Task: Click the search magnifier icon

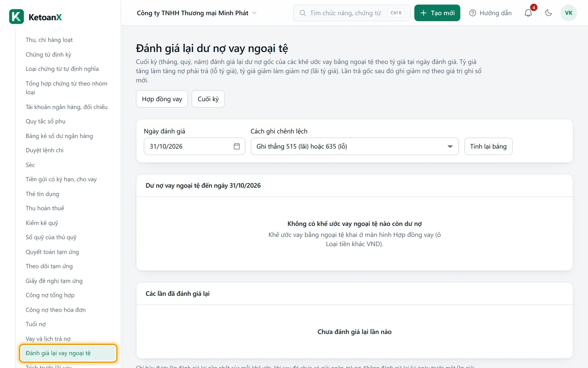Action: (x=302, y=13)
